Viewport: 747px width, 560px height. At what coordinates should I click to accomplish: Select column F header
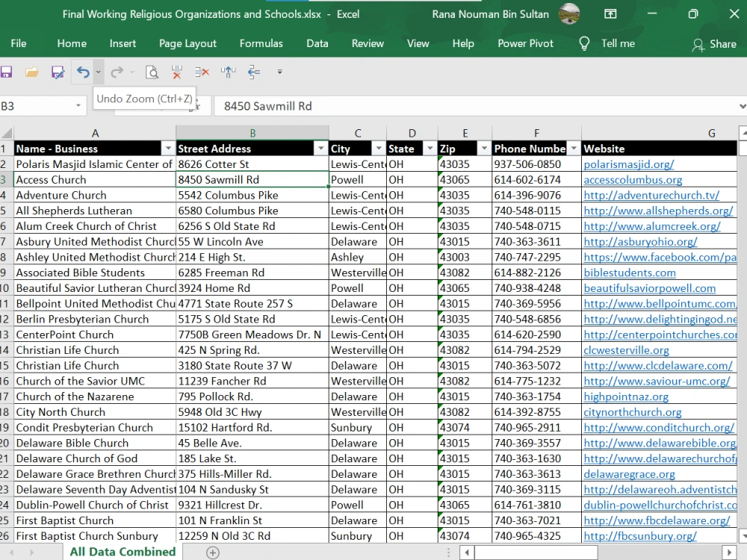(536, 134)
